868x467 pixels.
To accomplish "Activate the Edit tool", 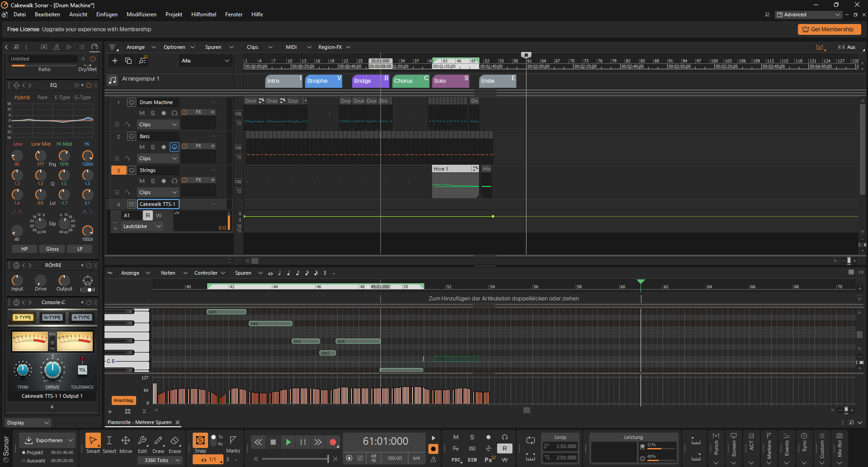I will tap(142, 440).
